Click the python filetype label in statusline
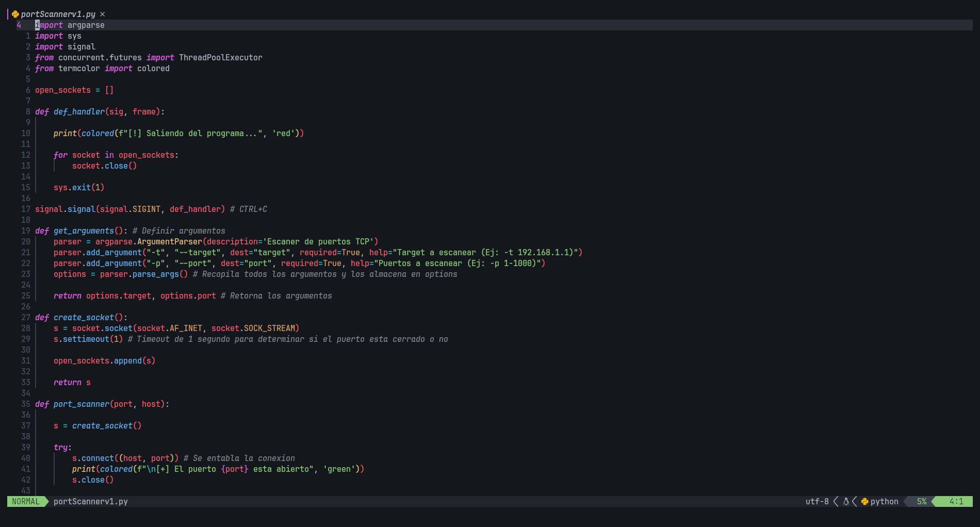The height and width of the screenshot is (527, 980). [x=885, y=501]
